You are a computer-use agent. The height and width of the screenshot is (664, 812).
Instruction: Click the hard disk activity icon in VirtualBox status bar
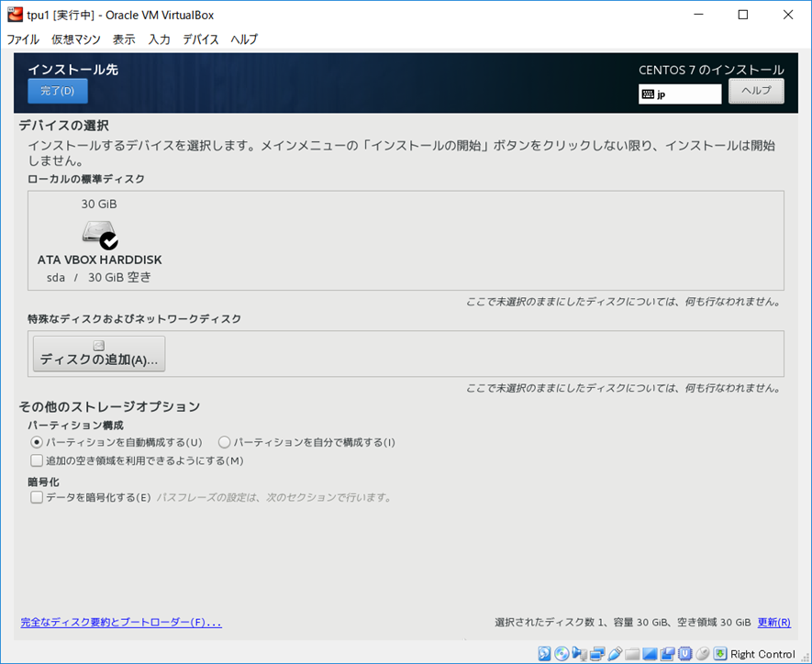pyautogui.click(x=546, y=654)
